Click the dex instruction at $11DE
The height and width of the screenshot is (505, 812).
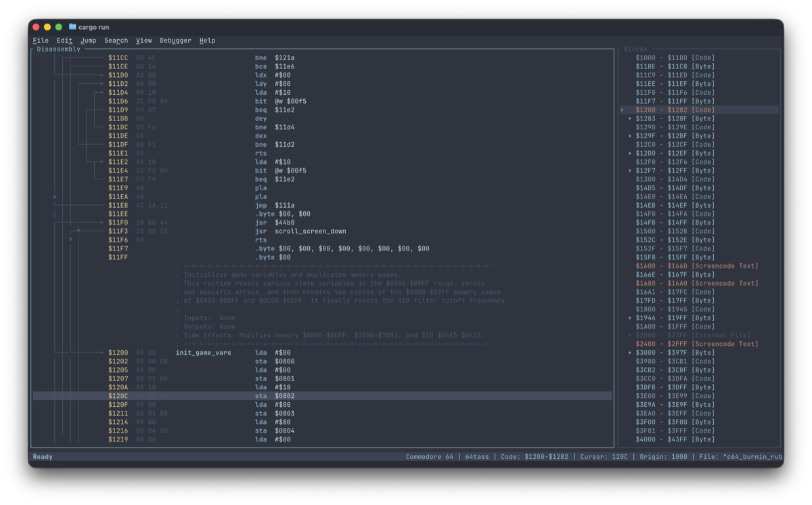click(x=261, y=136)
